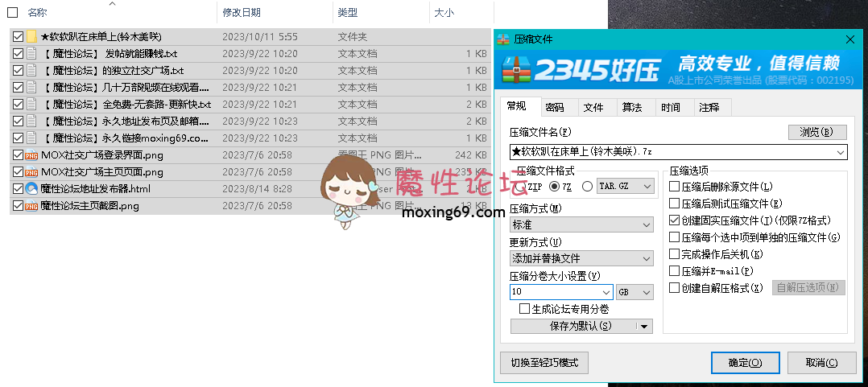The width and height of the screenshot is (868, 387).
Task: Click the 2345好压 banner logo
Action: click(x=581, y=70)
